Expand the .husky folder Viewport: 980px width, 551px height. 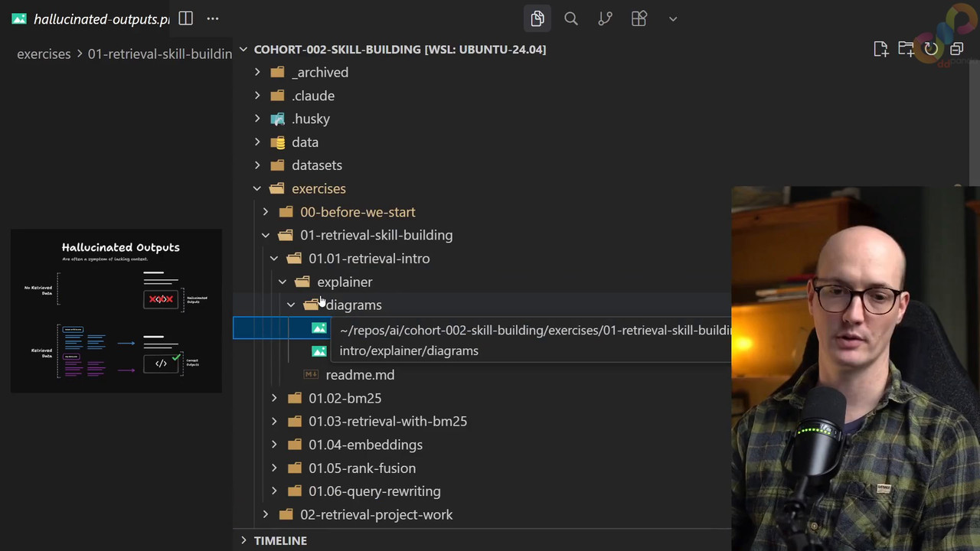pyautogui.click(x=257, y=119)
